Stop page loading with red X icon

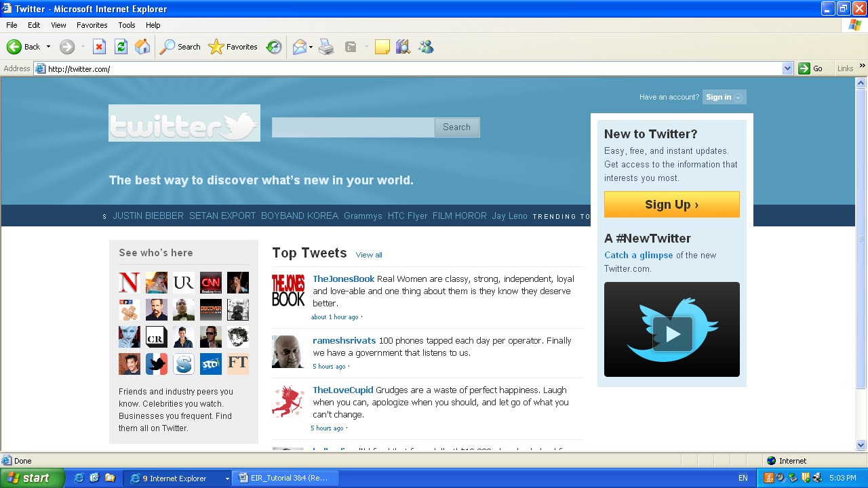pos(99,47)
